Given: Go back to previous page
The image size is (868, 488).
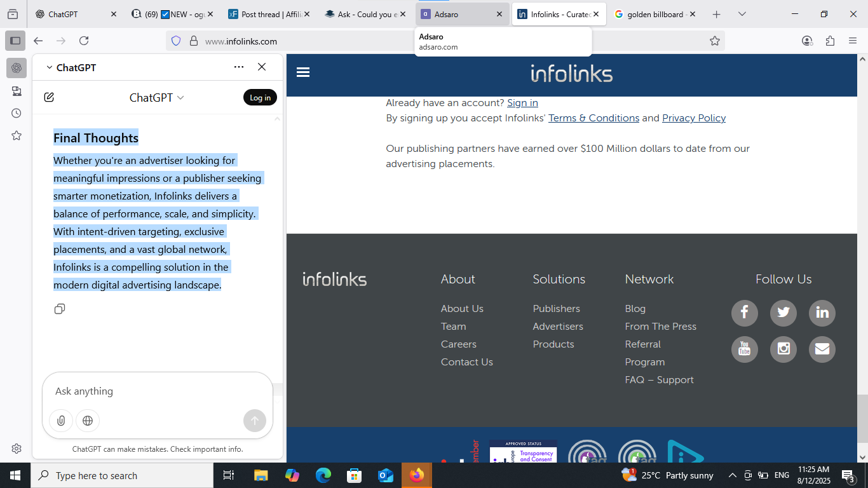Looking at the screenshot, I should point(38,41).
